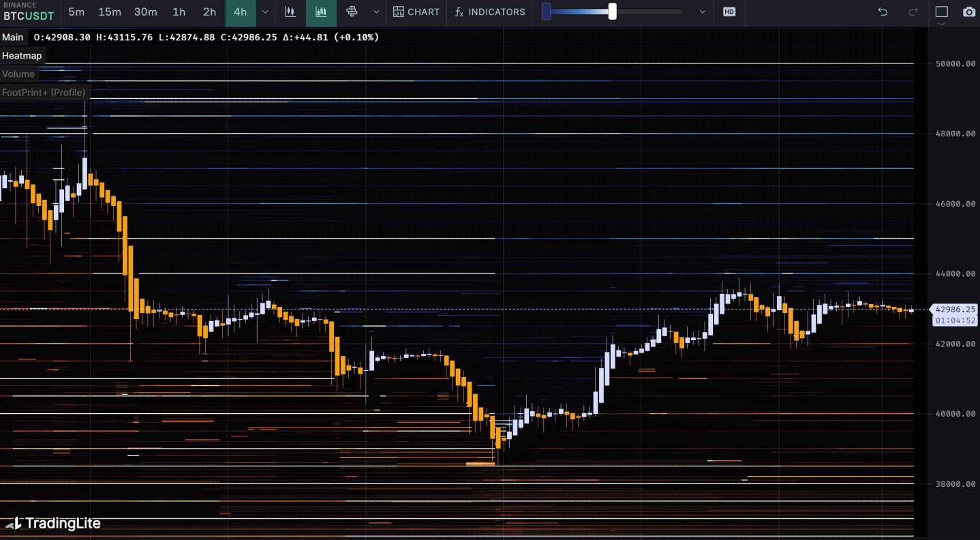The image size is (980, 540).
Task: Switch to the 1h timeframe
Action: coord(179,12)
